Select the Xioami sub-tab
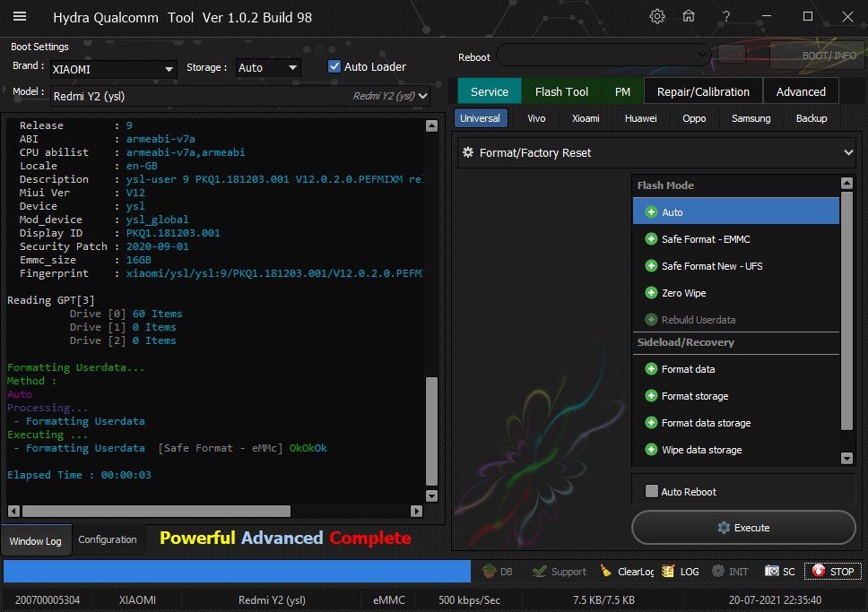This screenshot has height=612, width=868. coord(586,118)
